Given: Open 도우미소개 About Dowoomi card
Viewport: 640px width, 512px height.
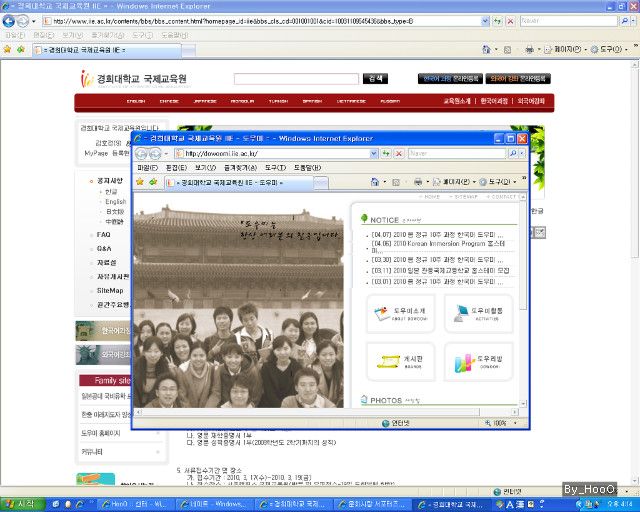Looking at the screenshot, I should coord(400,314).
